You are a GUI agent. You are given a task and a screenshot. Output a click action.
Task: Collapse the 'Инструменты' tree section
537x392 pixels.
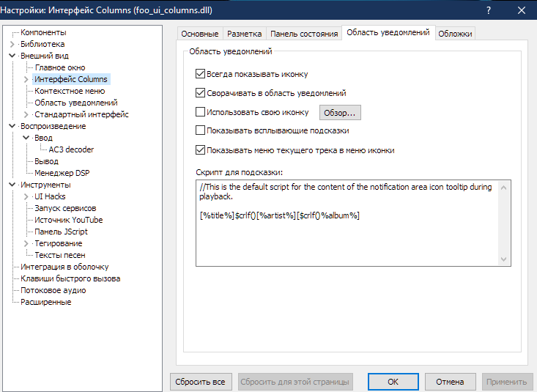12,185
